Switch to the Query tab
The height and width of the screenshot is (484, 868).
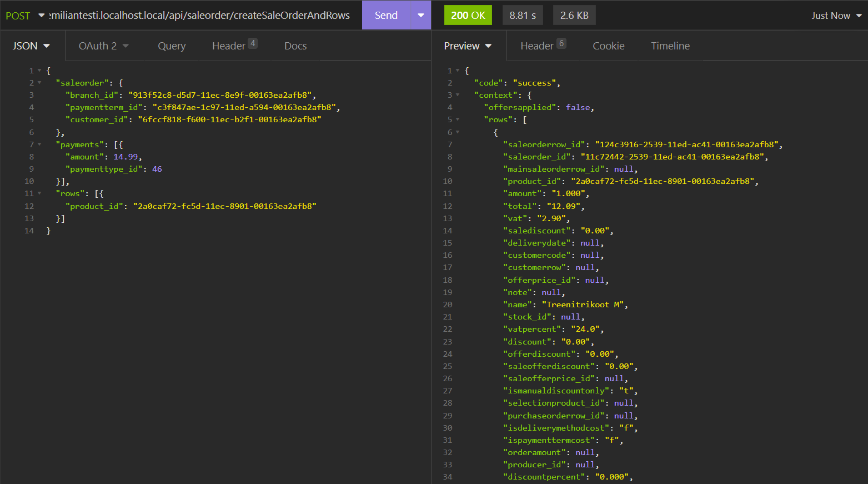pos(172,46)
